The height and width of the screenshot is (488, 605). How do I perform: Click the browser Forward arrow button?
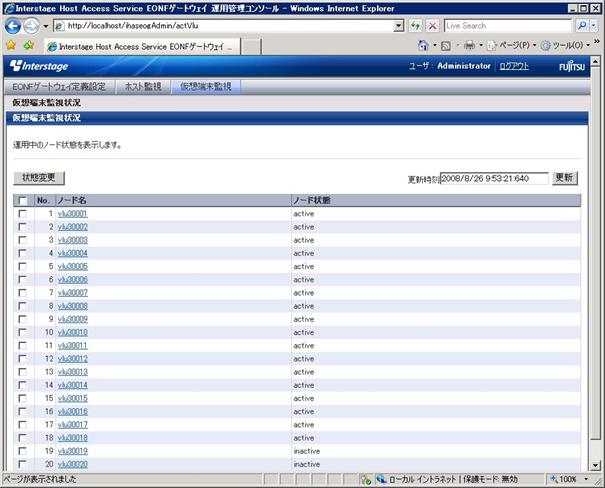(31, 26)
